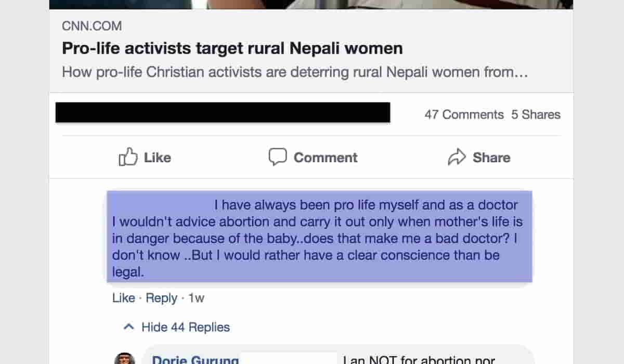This screenshot has height=364, width=624.
Task: Like the highlighted pro life comment
Action: click(x=123, y=298)
